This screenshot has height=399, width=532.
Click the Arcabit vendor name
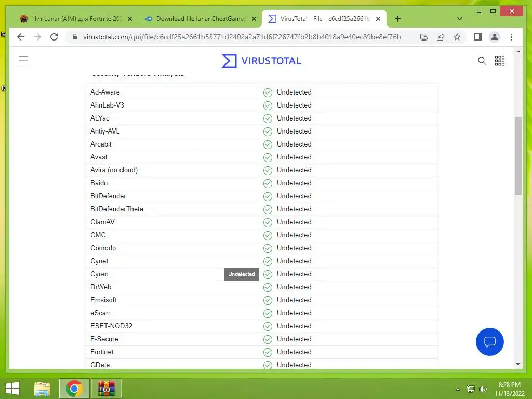pyautogui.click(x=101, y=144)
